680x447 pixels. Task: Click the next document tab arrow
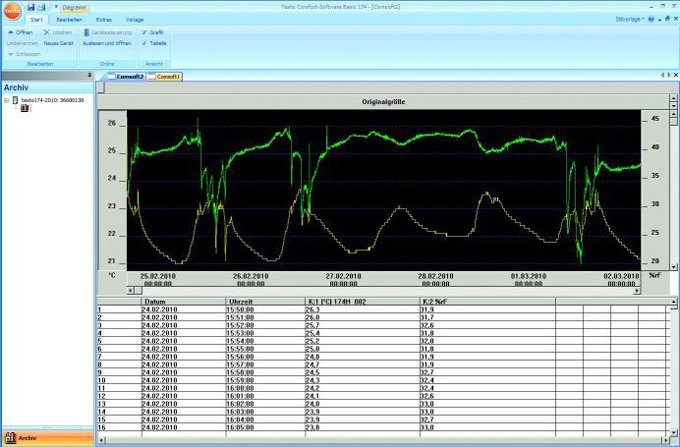pyautogui.click(x=669, y=75)
